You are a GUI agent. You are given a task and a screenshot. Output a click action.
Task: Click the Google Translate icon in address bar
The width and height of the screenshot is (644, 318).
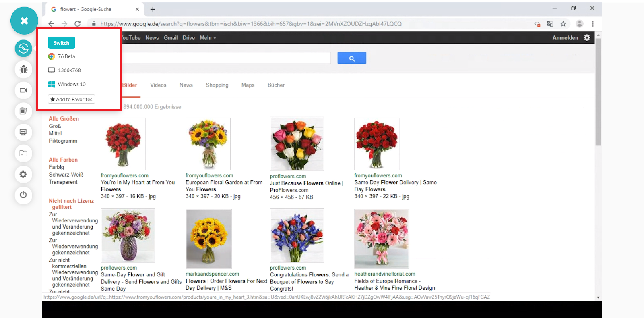(550, 24)
